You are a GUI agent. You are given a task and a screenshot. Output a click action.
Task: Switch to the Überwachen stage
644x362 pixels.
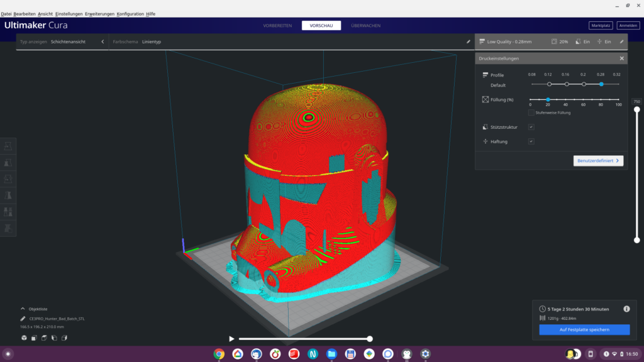click(365, 25)
